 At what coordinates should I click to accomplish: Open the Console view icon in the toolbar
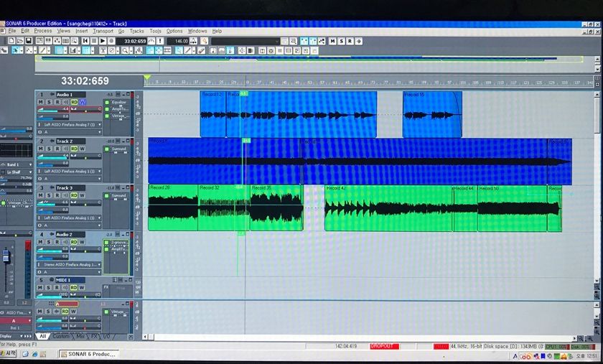pyautogui.click(x=57, y=41)
